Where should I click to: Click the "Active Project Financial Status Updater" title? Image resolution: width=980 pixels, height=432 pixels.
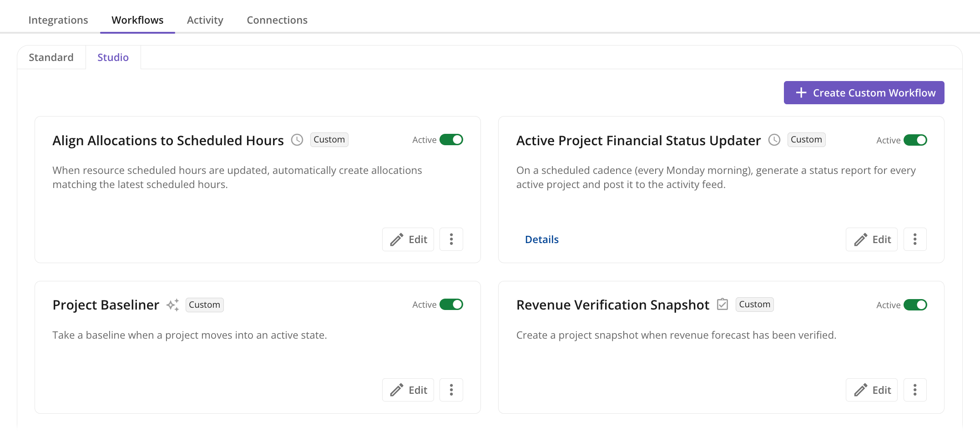coord(638,141)
